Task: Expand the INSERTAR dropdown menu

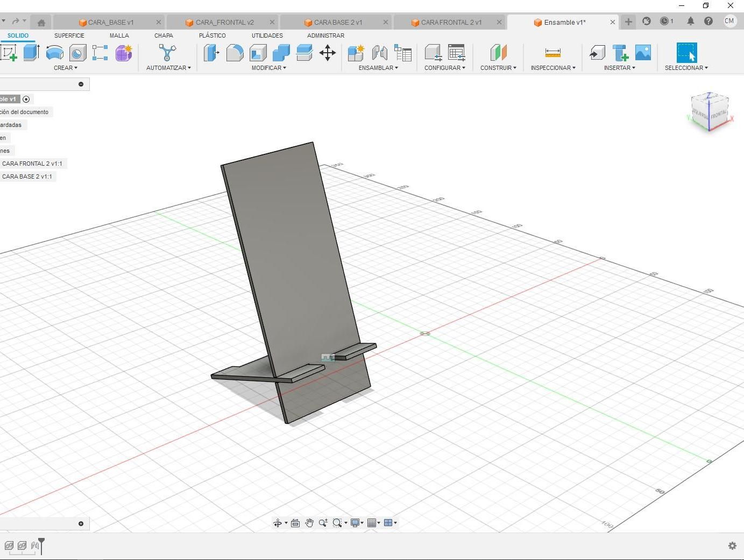Action: pyautogui.click(x=620, y=68)
